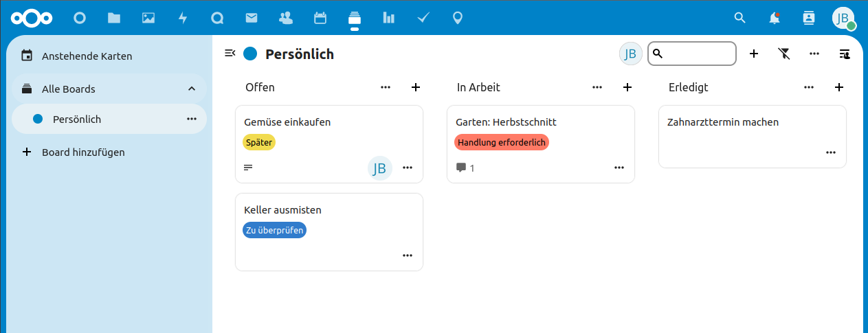
Task: Collapse the Alle Boards section chevron
Action: (x=192, y=89)
